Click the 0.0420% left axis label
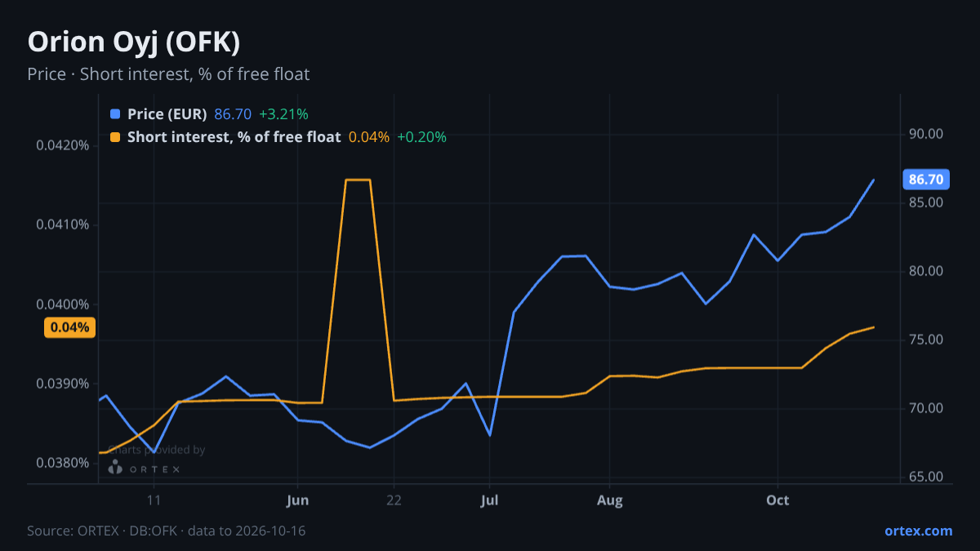This screenshot has width=980, height=551. (x=63, y=145)
